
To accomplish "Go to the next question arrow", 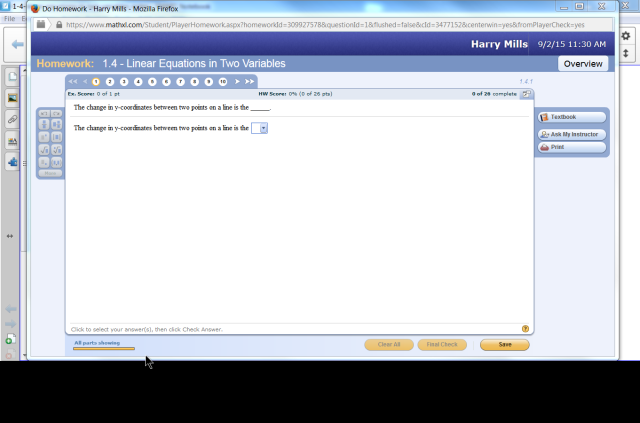I will [237, 81].
